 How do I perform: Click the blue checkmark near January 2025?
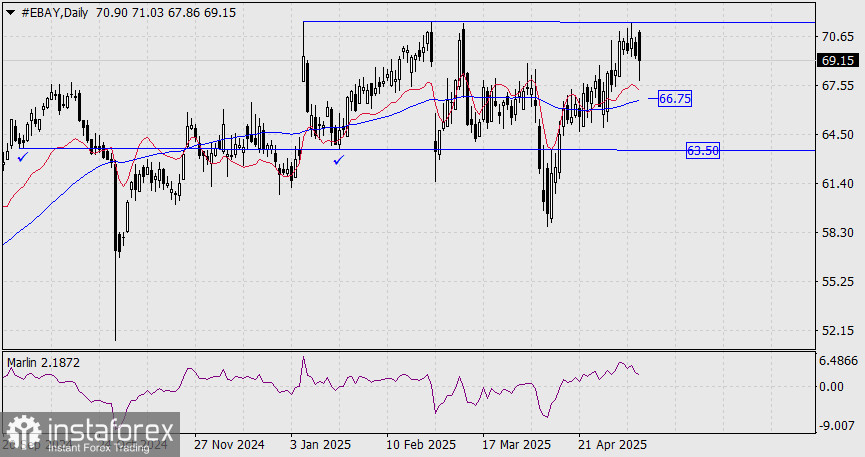tap(339, 160)
